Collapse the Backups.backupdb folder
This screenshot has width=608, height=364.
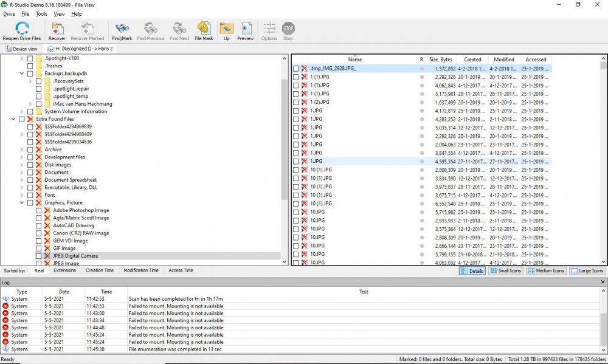(x=22, y=74)
